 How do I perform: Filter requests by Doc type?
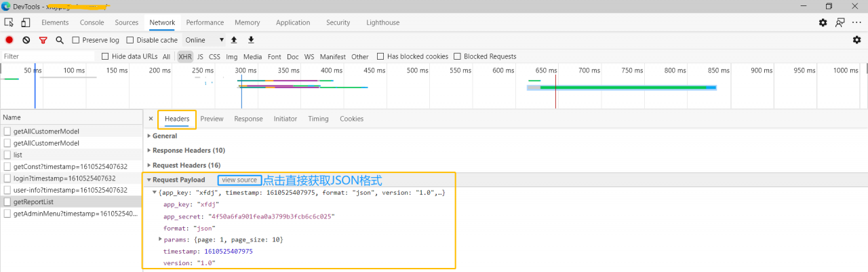pyautogui.click(x=293, y=56)
